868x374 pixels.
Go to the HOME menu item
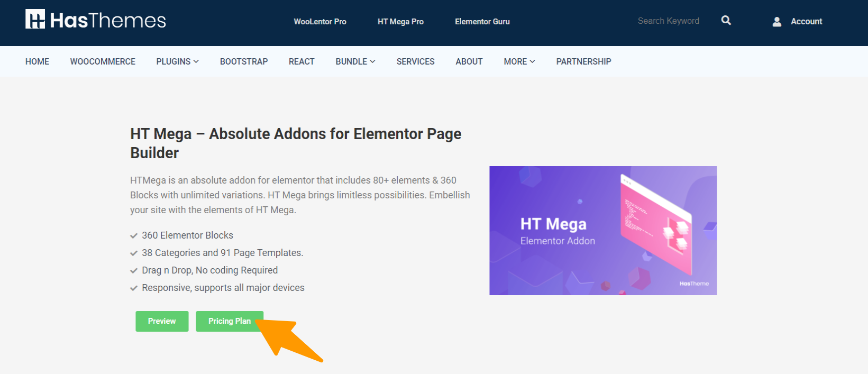37,61
